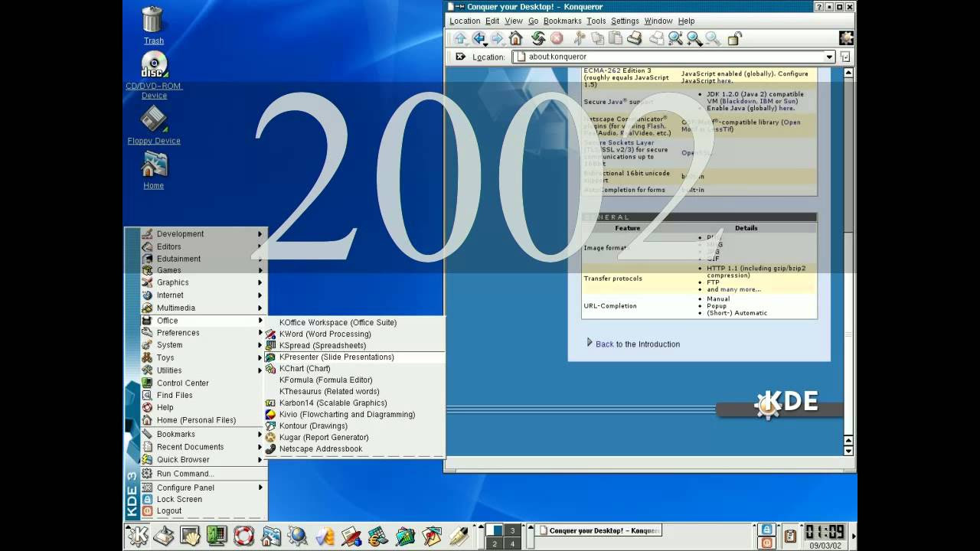Click the Go button beside location field

click(x=845, y=57)
